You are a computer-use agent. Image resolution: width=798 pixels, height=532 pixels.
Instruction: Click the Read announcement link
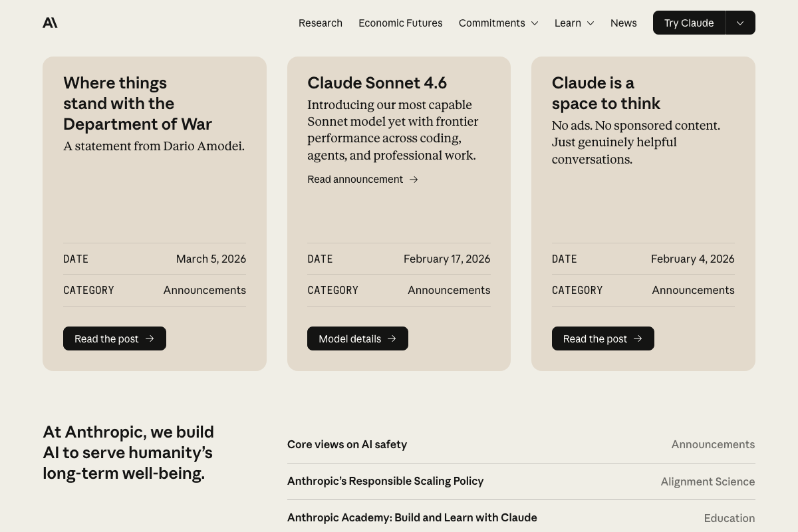(x=362, y=180)
